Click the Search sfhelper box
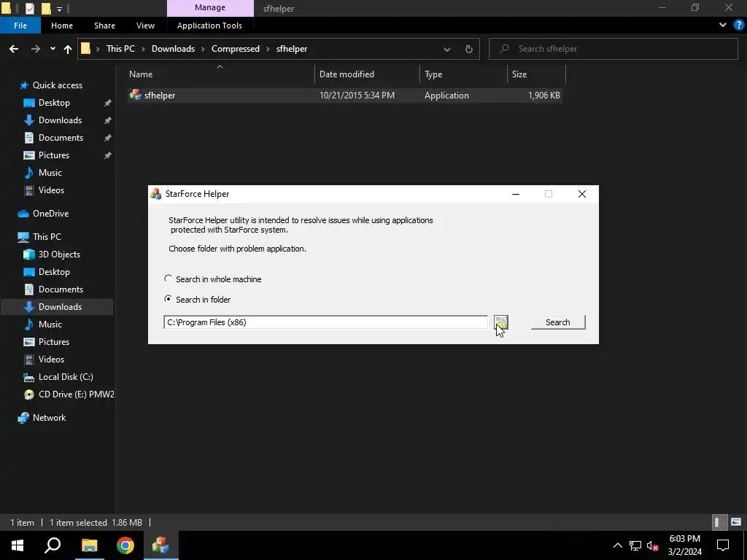 click(x=613, y=49)
